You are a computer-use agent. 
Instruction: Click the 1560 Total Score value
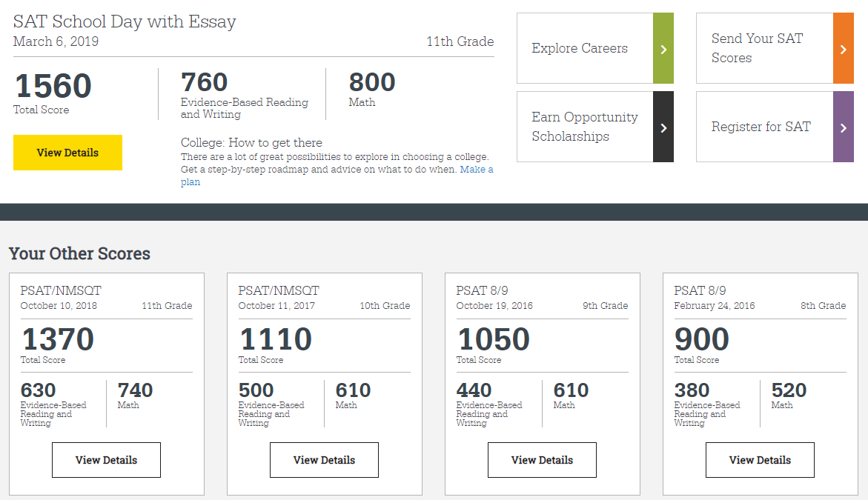[52, 87]
